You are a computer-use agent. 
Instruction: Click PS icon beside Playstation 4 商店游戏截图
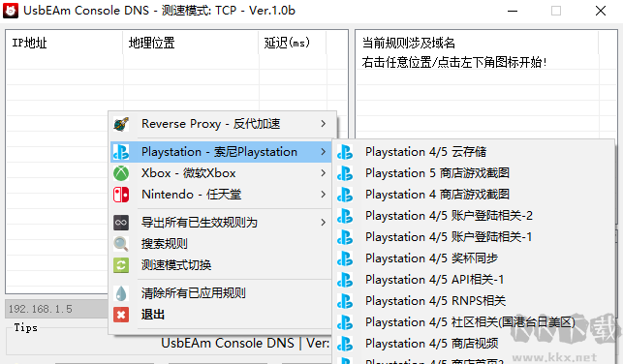point(345,195)
